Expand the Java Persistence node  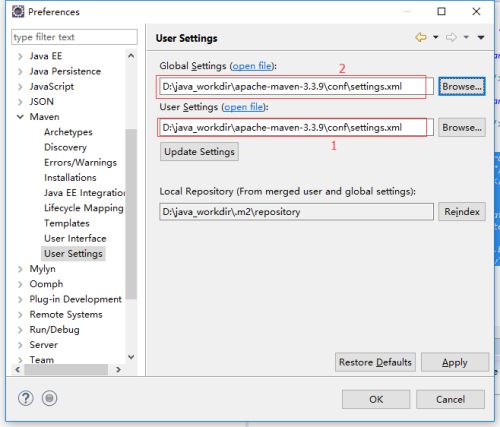[x=20, y=72]
